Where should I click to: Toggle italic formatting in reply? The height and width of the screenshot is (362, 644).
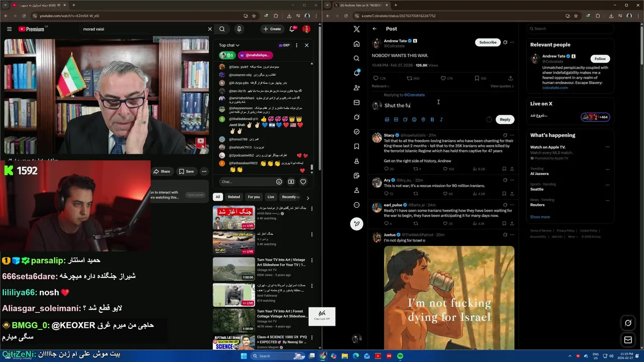[x=441, y=120]
